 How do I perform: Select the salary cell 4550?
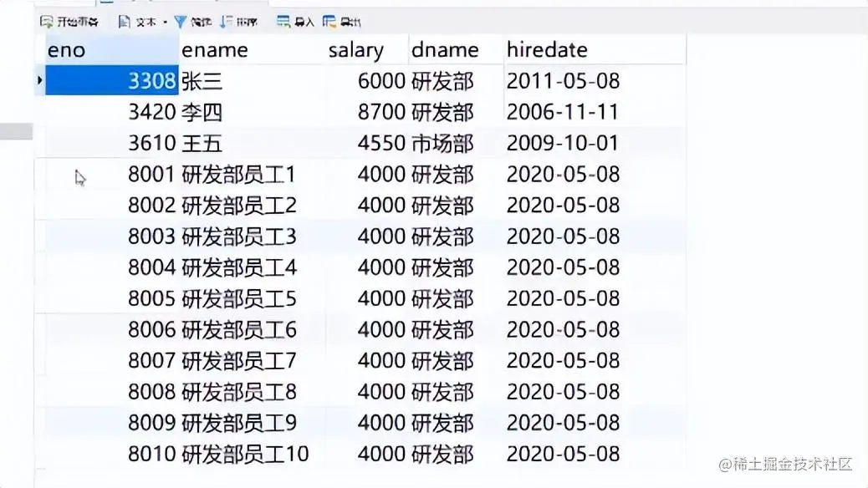(367, 143)
